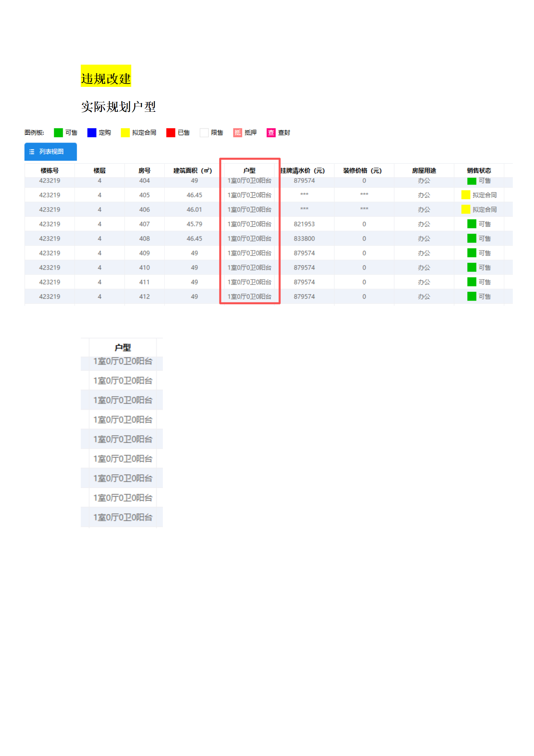Click yellow status icon for room 406
Screen dimensions: 534x756
[x=466, y=209]
